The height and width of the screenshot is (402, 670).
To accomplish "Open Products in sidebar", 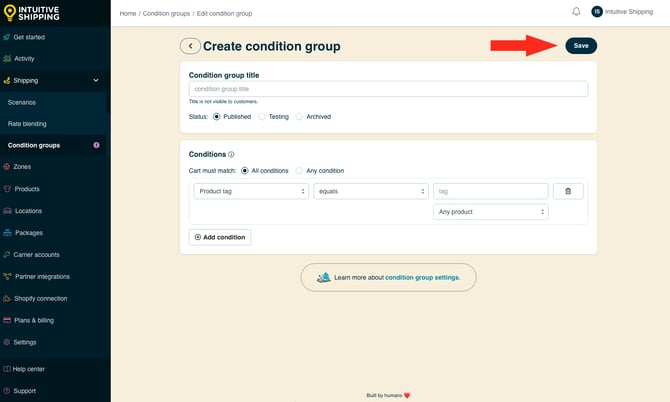I will [27, 189].
